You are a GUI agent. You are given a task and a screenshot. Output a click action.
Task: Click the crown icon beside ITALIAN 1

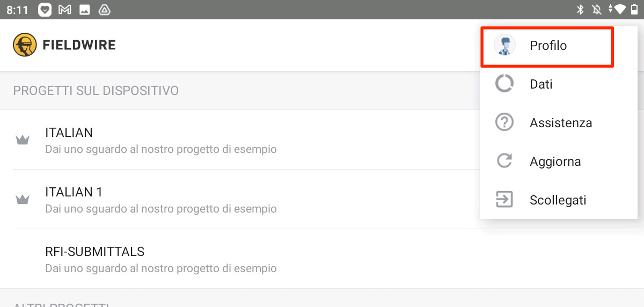tap(22, 200)
